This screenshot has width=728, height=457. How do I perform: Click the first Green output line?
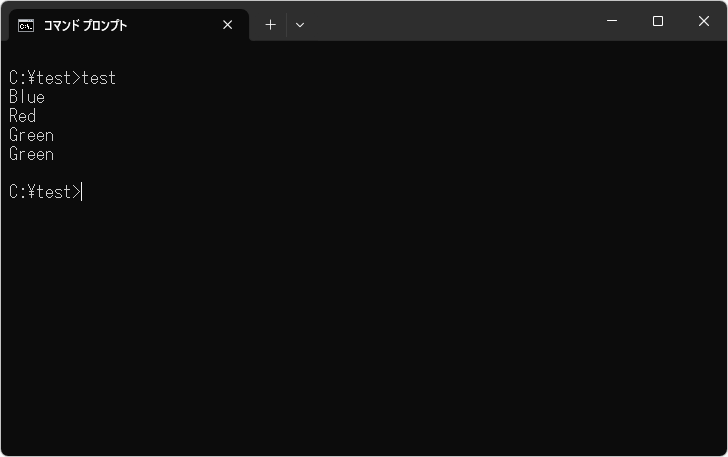31,135
